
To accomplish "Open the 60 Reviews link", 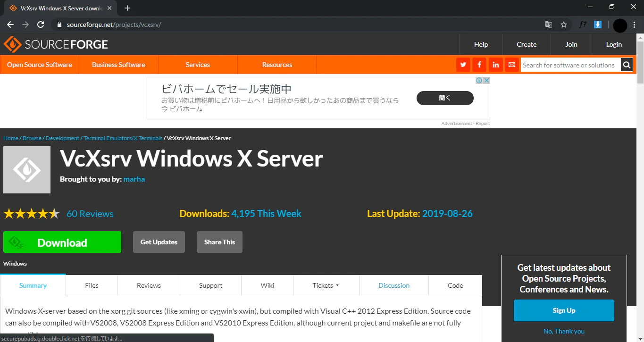I will point(90,214).
